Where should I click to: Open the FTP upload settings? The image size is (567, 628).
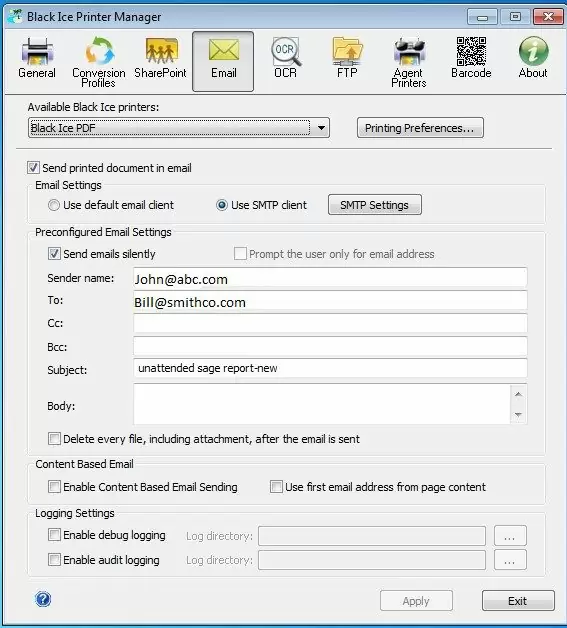(347, 58)
